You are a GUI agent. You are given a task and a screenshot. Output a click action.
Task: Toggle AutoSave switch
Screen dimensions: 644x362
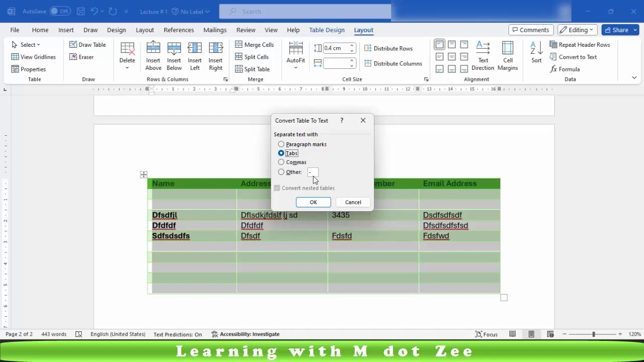click(60, 11)
